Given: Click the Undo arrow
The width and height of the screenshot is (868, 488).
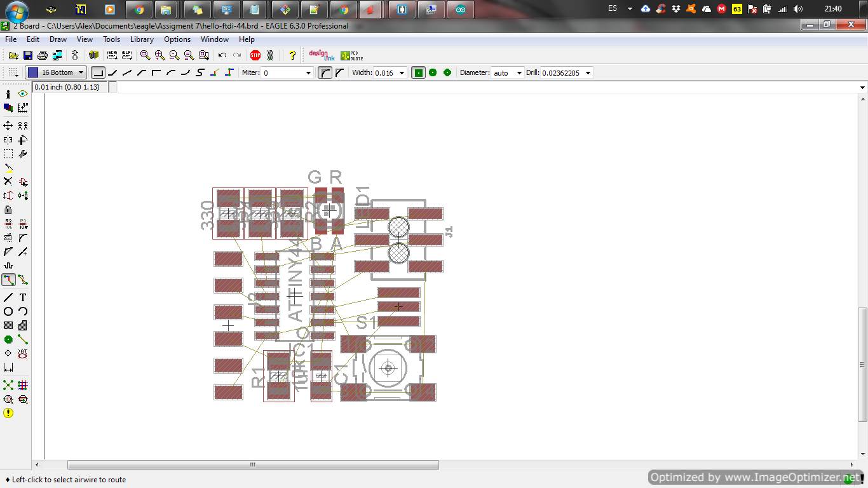Looking at the screenshot, I should pyautogui.click(x=222, y=55).
